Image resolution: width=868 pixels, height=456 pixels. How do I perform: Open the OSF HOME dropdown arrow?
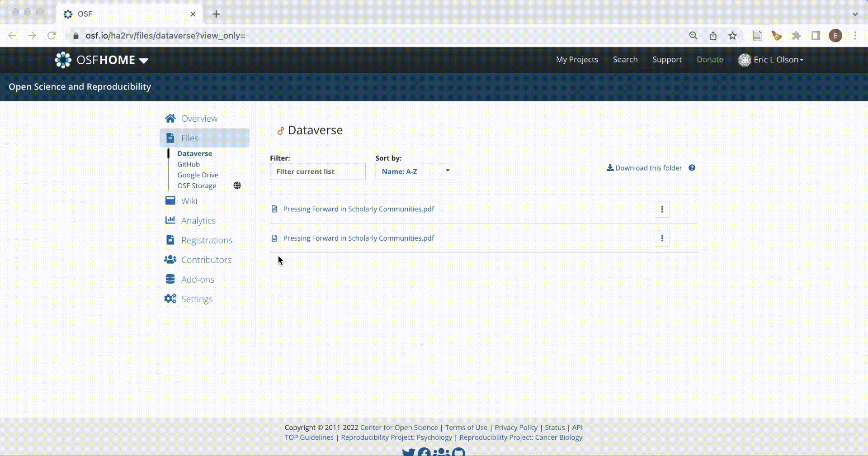tap(144, 61)
